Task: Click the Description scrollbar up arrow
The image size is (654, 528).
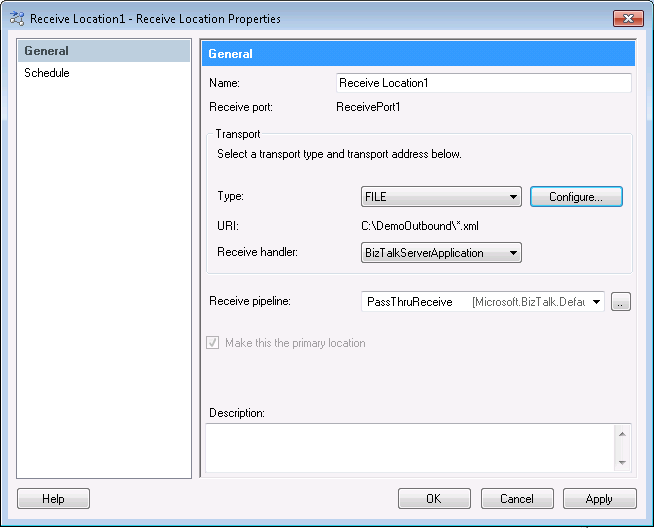Action: click(x=624, y=434)
